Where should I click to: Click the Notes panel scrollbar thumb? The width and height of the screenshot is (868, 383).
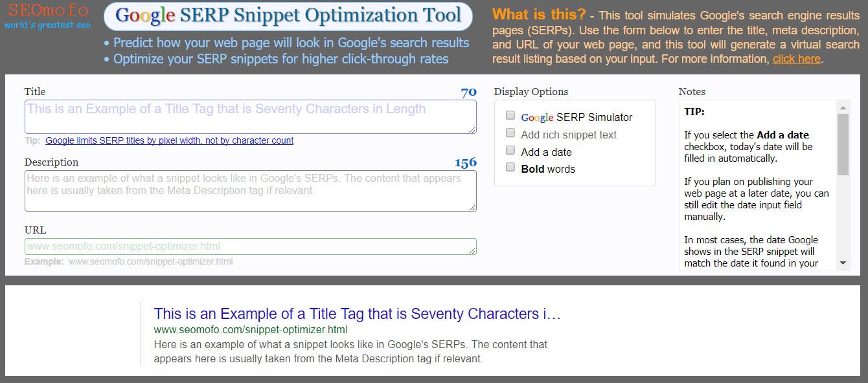(x=843, y=144)
